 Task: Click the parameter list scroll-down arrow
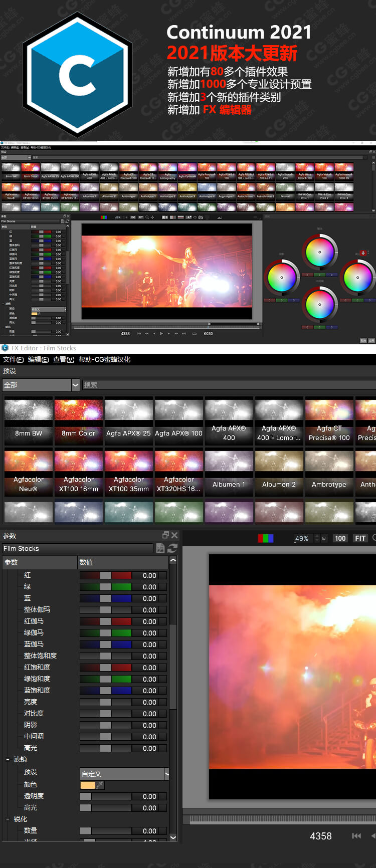173,837
